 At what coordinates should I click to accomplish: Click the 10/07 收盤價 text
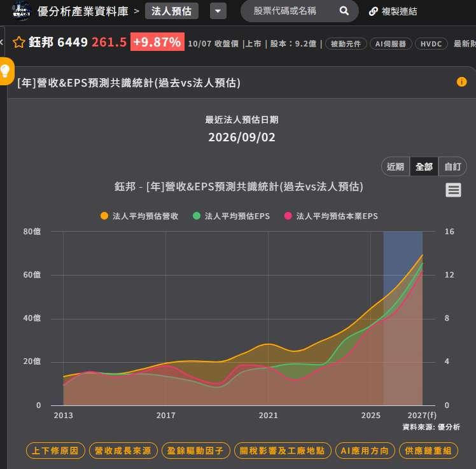point(213,44)
